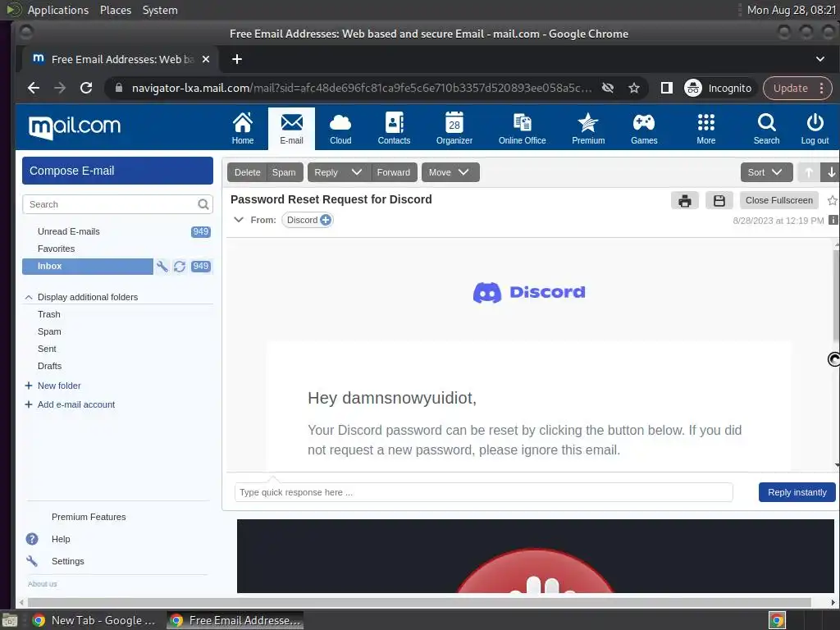Open the Games section
840x630 pixels.
644,129
